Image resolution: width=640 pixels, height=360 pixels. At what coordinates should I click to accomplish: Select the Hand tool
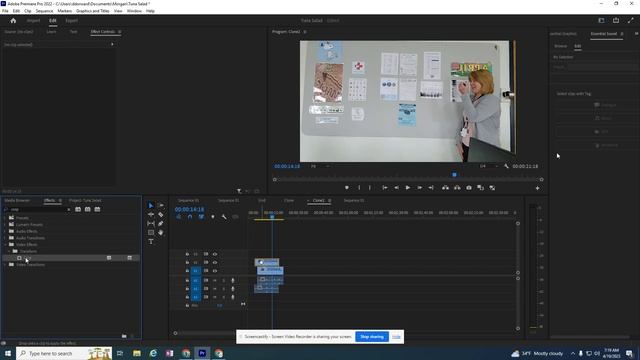[161, 233]
